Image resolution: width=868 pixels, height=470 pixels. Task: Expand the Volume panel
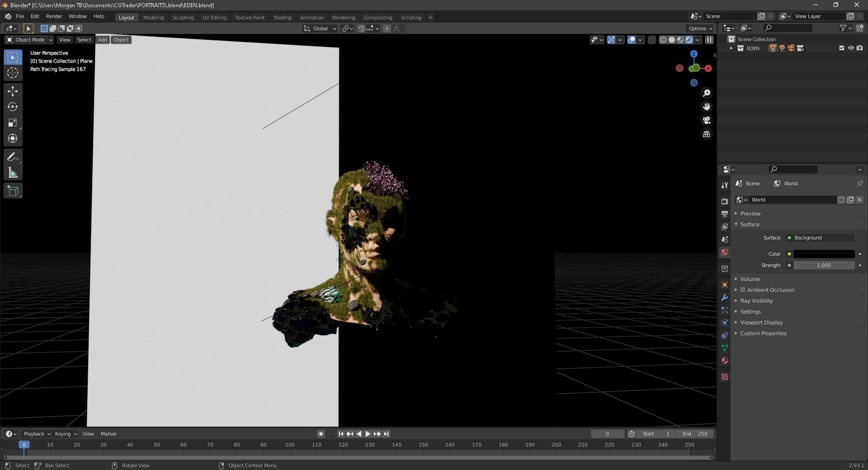tap(750, 279)
